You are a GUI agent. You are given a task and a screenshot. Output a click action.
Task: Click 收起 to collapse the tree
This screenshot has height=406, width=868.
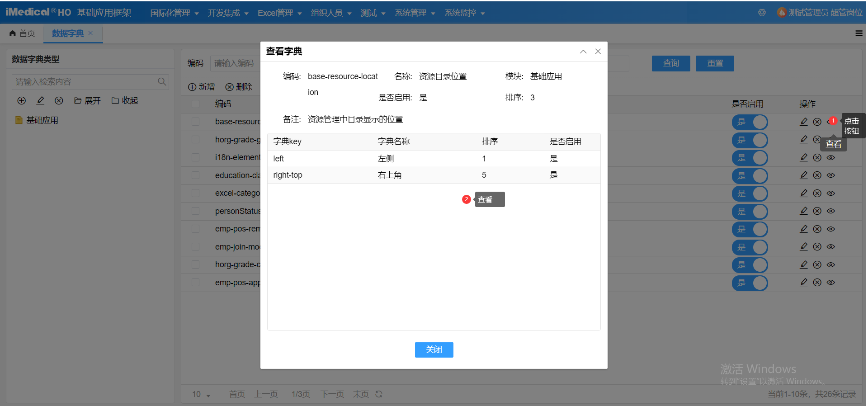pyautogui.click(x=125, y=100)
